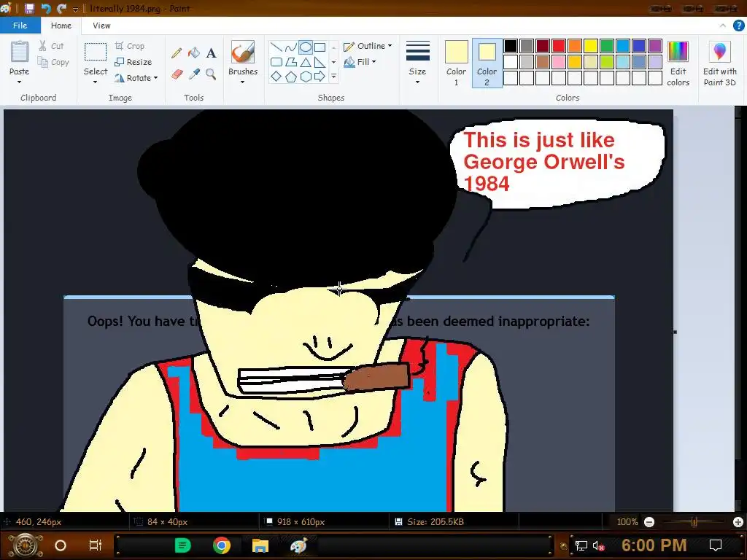Click the 6:00 PM taskbar clock
Screen dimensions: 747x560
(x=654, y=545)
